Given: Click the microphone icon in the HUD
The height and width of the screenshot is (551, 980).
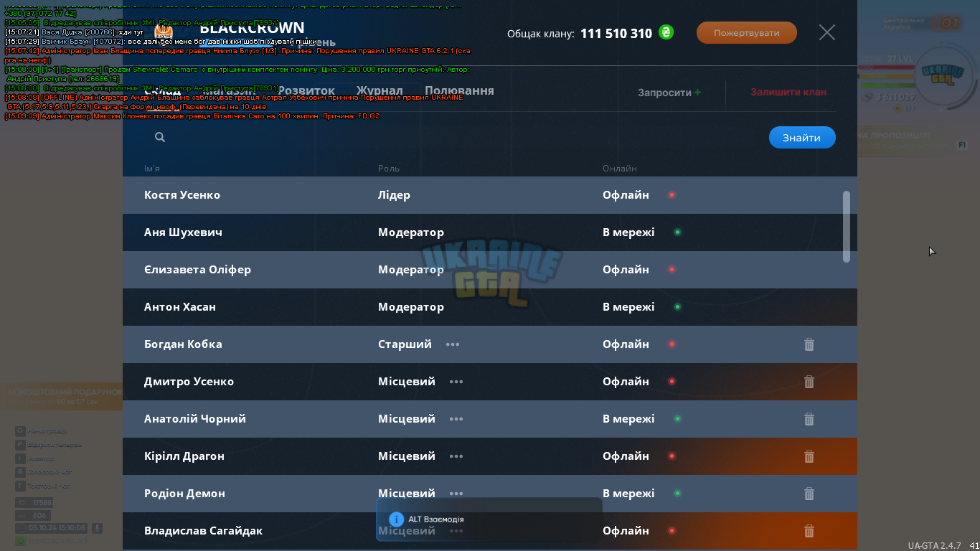Looking at the screenshot, I should coord(96,528).
